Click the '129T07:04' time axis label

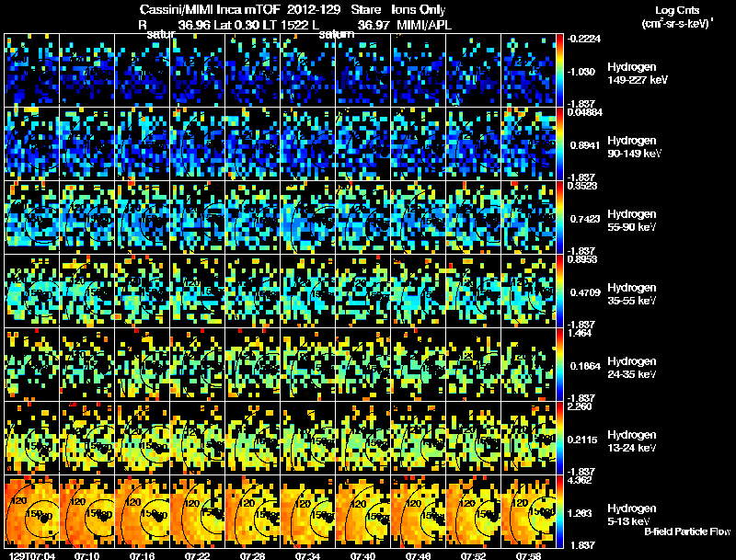click(31, 556)
